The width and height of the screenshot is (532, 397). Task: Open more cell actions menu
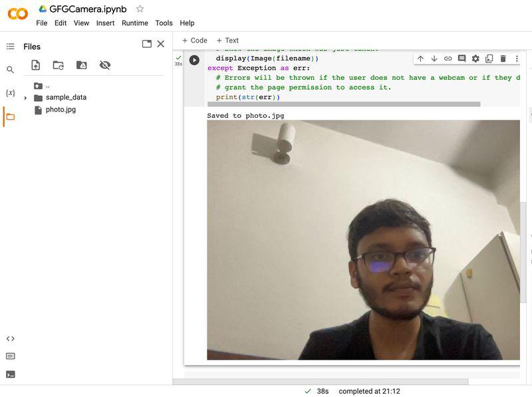click(517, 59)
